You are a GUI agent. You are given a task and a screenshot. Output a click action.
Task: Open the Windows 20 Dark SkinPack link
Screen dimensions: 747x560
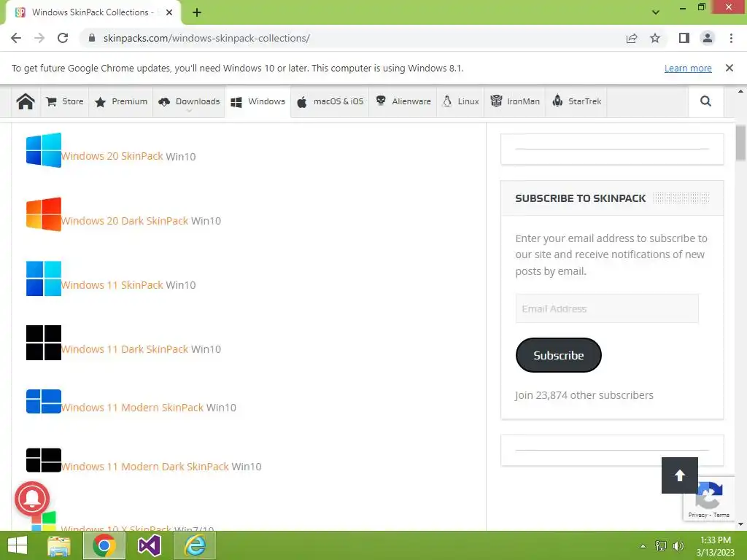(x=125, y=220)
